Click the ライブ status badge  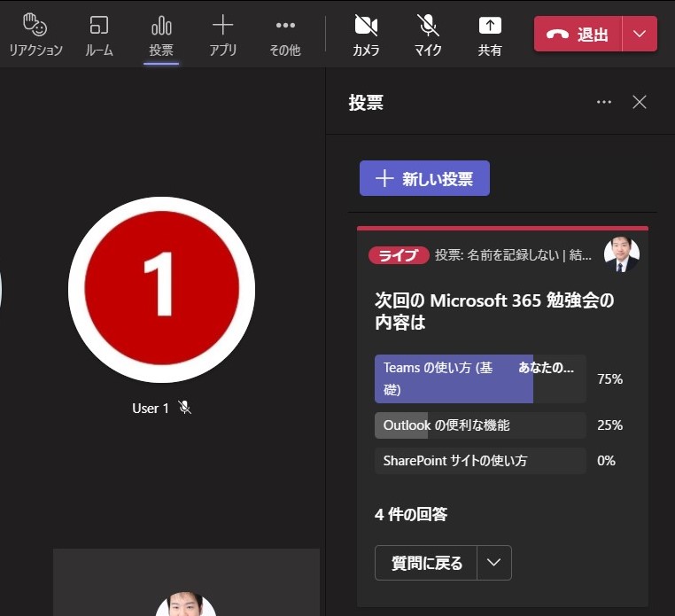pyautogui.click(x=399, y=255)
